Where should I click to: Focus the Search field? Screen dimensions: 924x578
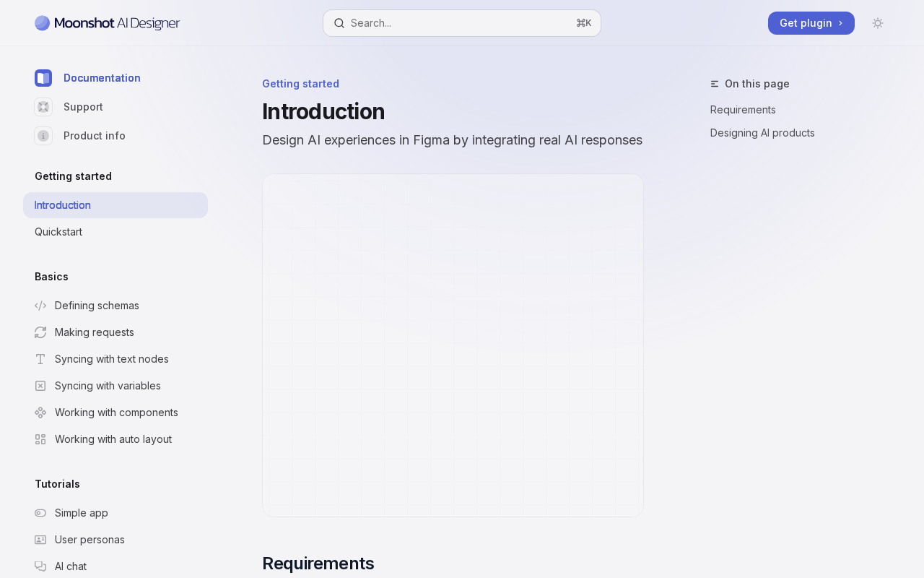[462, 23]
